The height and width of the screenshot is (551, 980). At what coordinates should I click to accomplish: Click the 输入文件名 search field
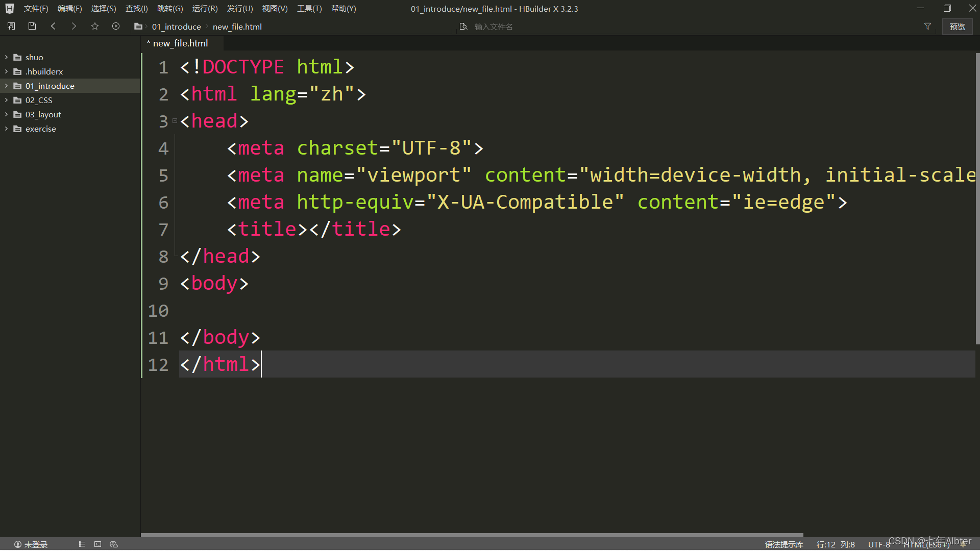point(493,27)
